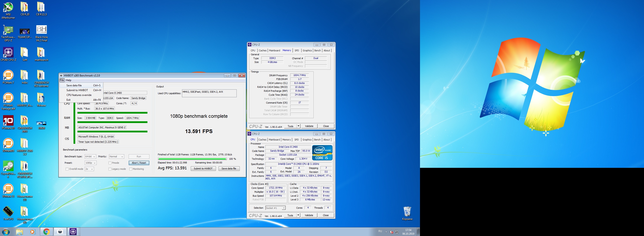Screen dimensions: 644x236
Task: Click CPU-Z taskbar button
Action: point(73,232)
